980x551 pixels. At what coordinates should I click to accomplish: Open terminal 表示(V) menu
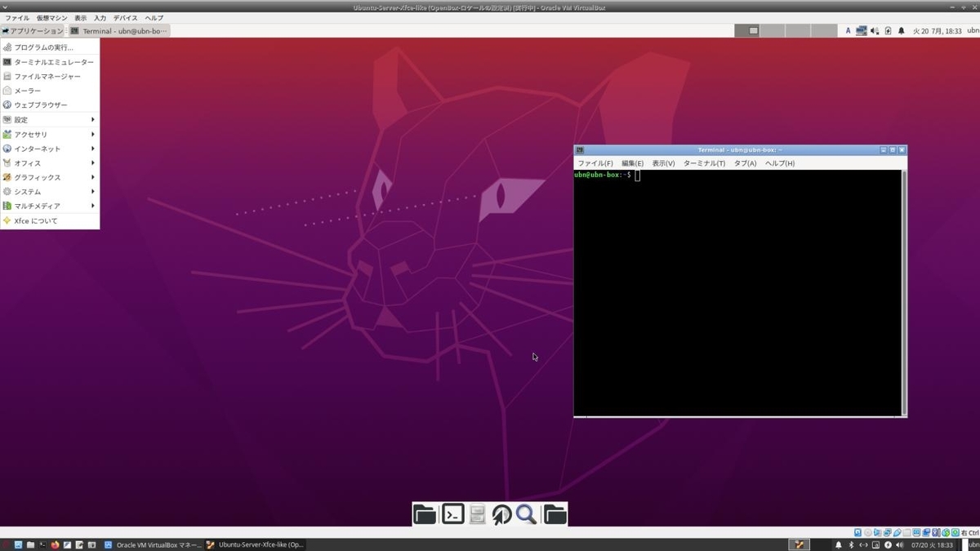(x=663, y=163)
